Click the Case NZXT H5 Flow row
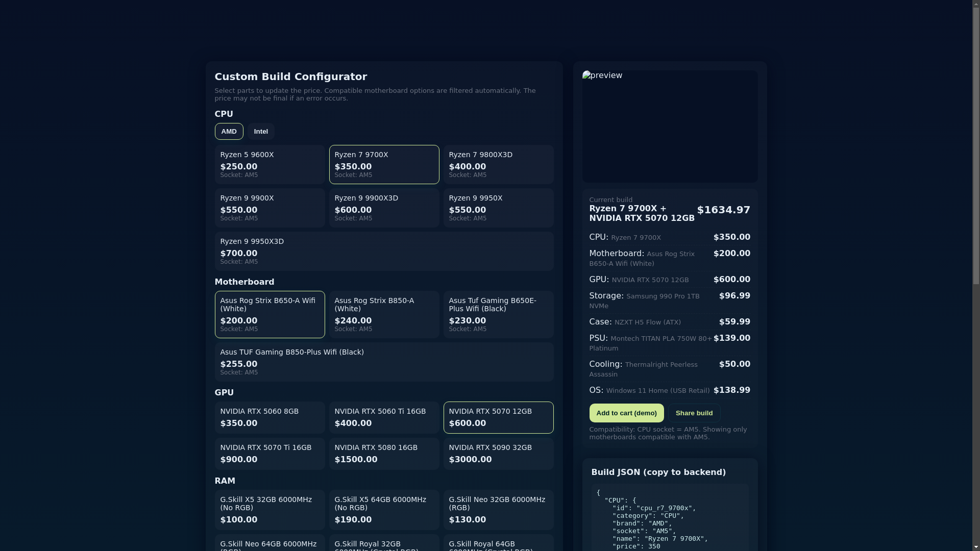The height and width of the screenshot is (551, 980). click(670, 322)
